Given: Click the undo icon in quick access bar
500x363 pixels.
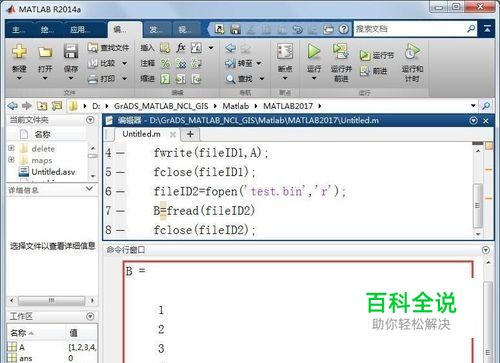Looking at the screenshot, I should click(x=297, y=29).
